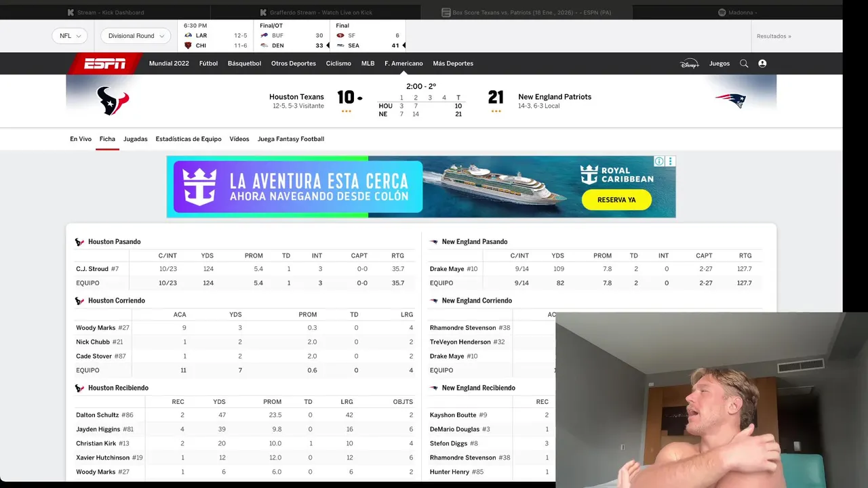The width and height of the screenshot is (868, 488).
Task: Open Otros Deportes menu
Action: [x=294, y=64]
